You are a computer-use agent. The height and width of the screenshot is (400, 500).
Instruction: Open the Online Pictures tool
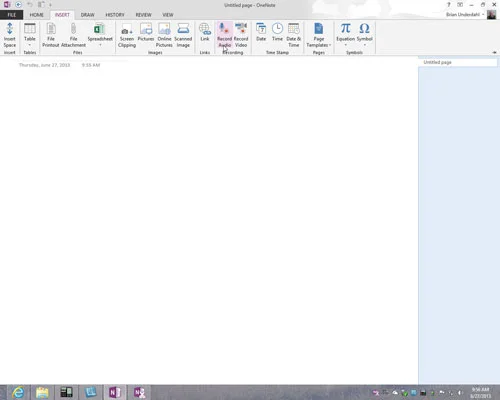pyautogui.click(x=164, y=35)
